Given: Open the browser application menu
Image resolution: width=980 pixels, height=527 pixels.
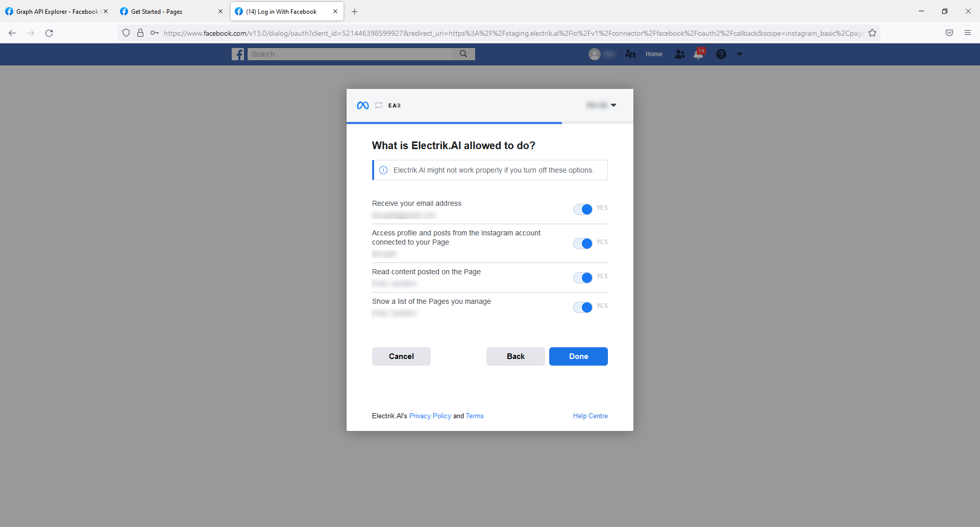Looking at the screenshot, I should (968, 33).
